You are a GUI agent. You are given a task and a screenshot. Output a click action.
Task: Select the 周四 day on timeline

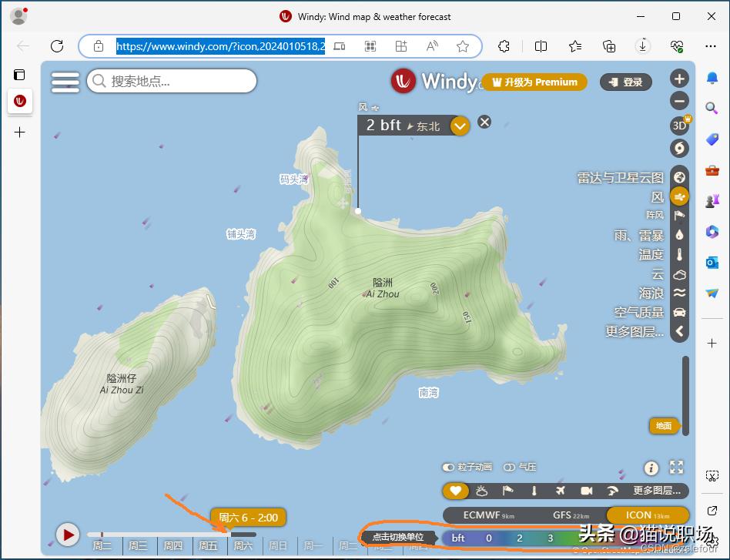173,546
